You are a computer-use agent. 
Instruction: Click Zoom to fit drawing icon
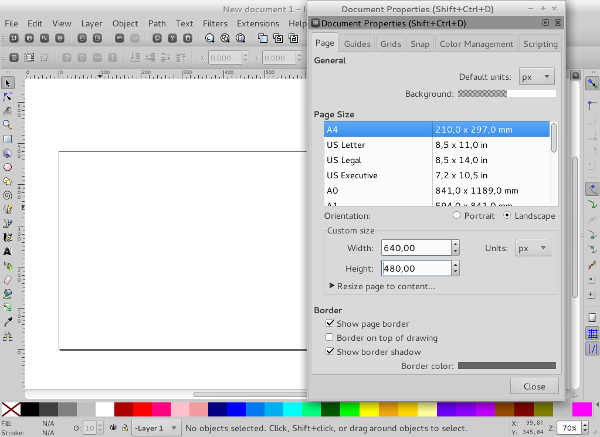(x=225, y=38)
